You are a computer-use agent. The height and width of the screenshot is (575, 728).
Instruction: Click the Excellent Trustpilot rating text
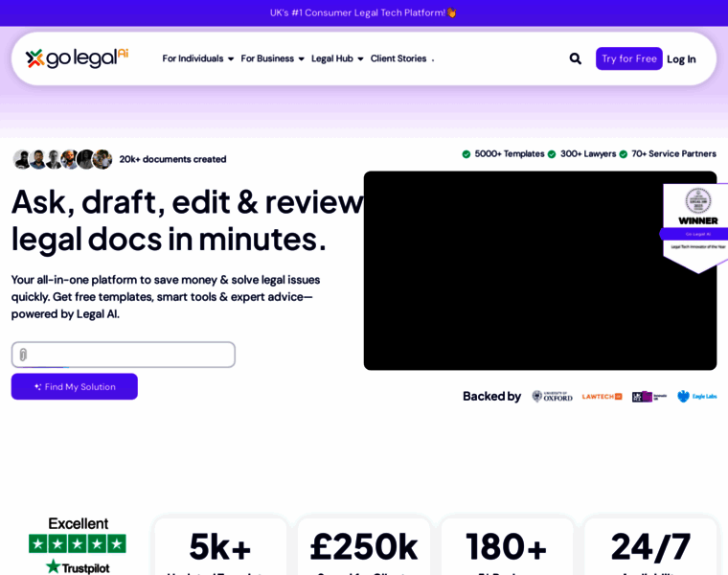78,523
